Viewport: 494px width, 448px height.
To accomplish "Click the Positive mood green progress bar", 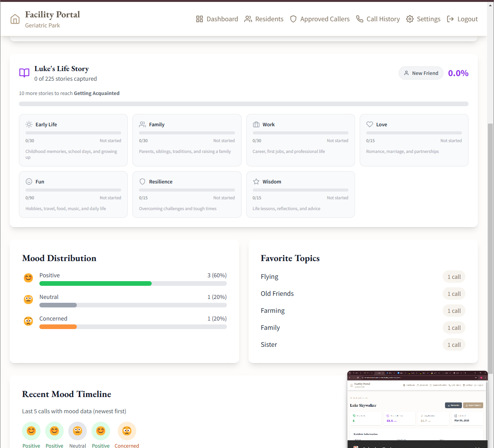I will 95,283.
